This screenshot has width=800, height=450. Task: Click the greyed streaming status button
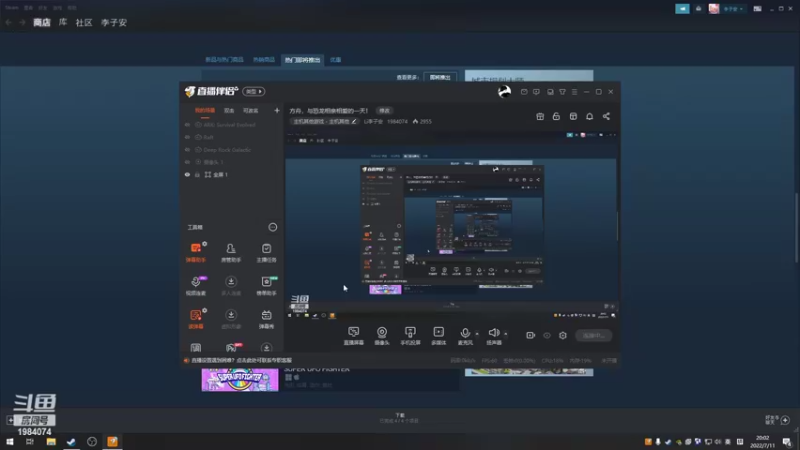pyautogui.click(x=593, y=335)
